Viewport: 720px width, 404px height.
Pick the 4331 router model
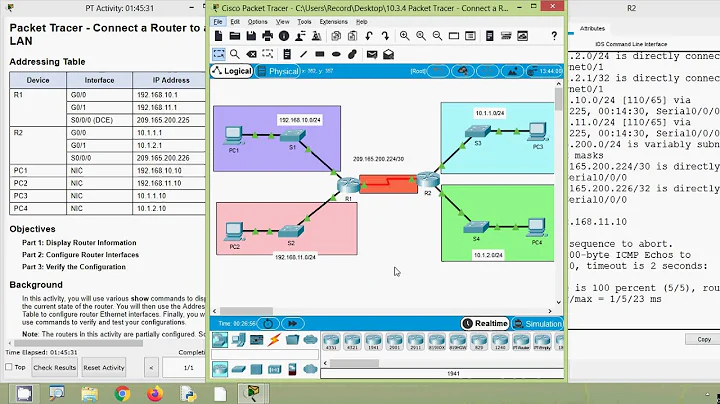click(331, 342)
